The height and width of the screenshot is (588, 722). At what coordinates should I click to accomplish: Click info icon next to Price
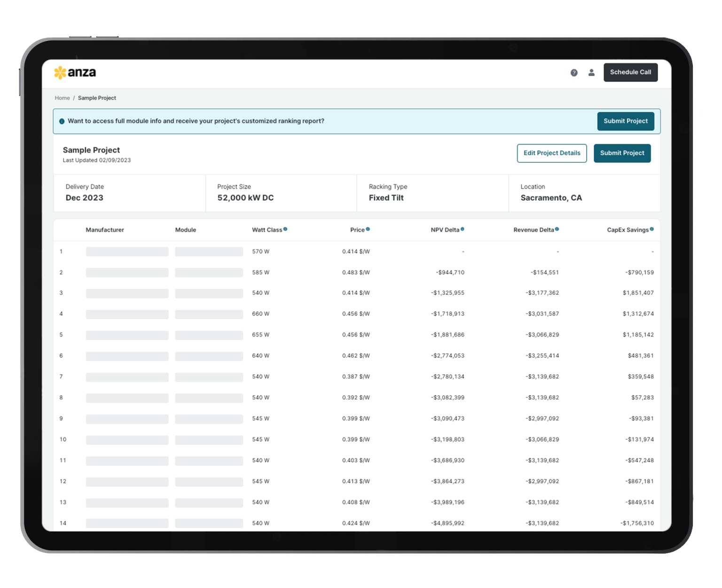368,229
